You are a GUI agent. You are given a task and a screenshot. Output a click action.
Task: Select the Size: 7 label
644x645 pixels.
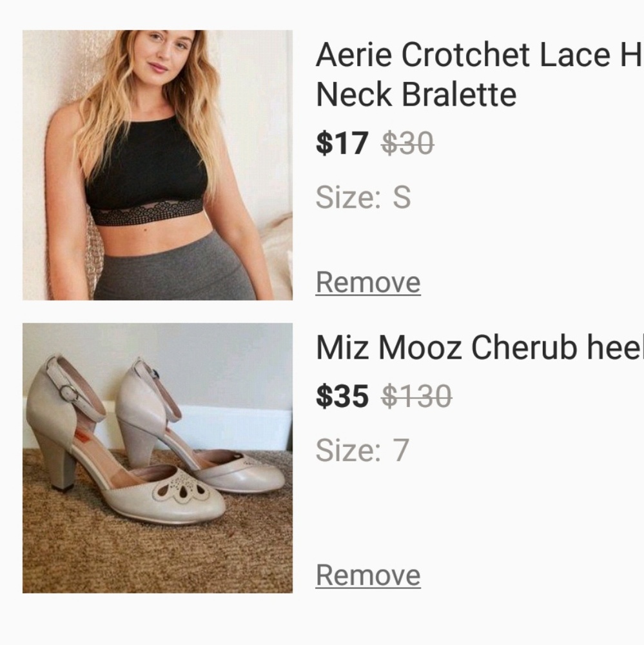(362, 450)
